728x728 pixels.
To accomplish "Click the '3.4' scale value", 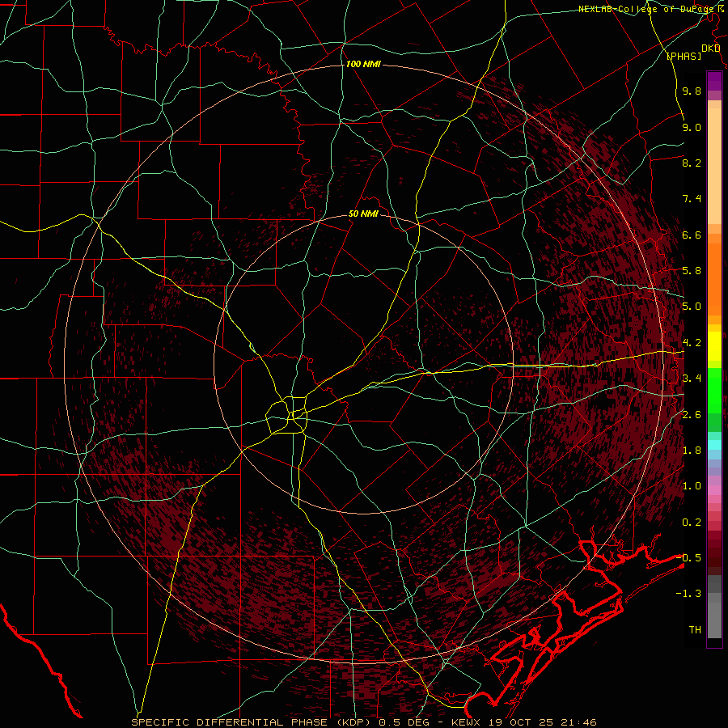I will 692,379.
